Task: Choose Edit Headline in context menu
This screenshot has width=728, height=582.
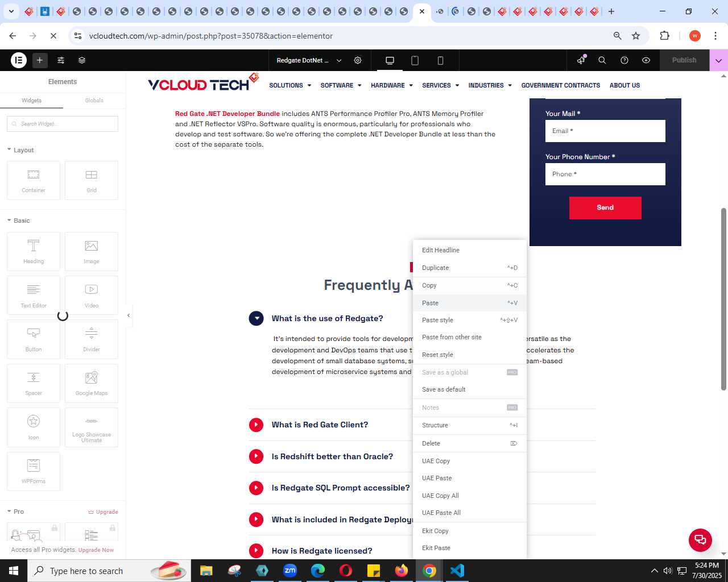Action: click(x=470, y=250)
